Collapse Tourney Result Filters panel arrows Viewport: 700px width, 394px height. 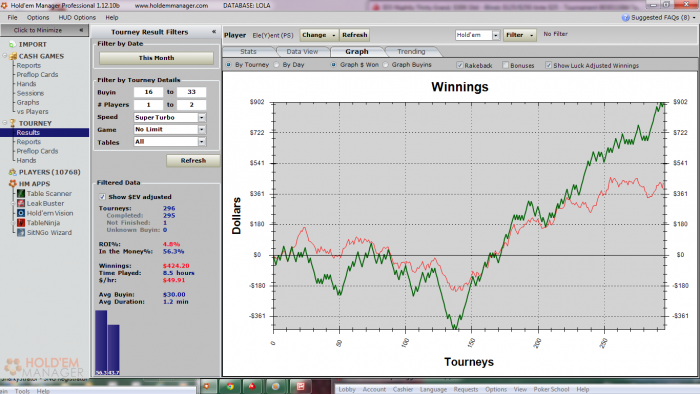214,32
